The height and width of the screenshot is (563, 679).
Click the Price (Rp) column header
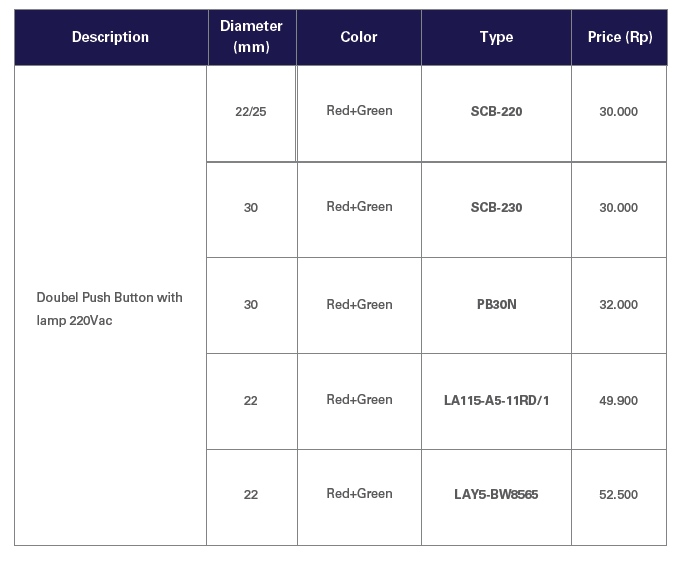coord(619,38)
